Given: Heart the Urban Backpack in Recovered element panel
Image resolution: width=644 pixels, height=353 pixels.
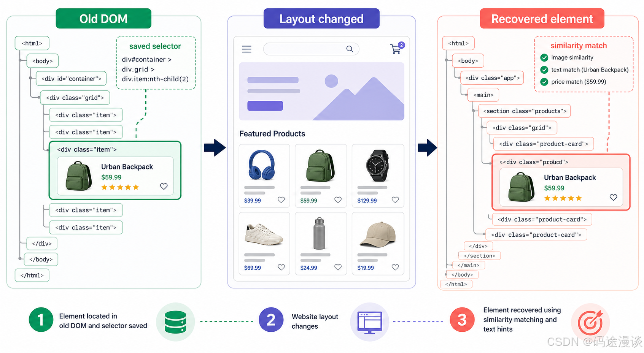Looking at the screenshot, I should click(613, 197).
